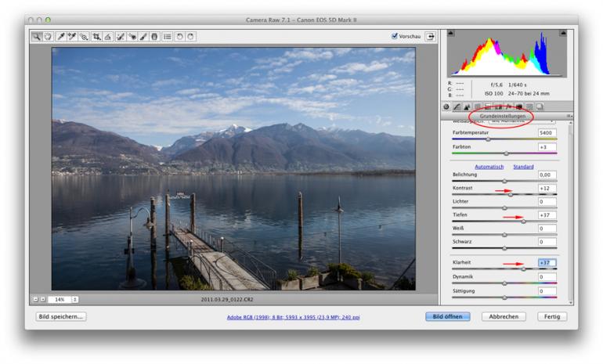Click the zoom in plus button
The image size is (603, 364).
pyautogui.click(x=43, y=300)
